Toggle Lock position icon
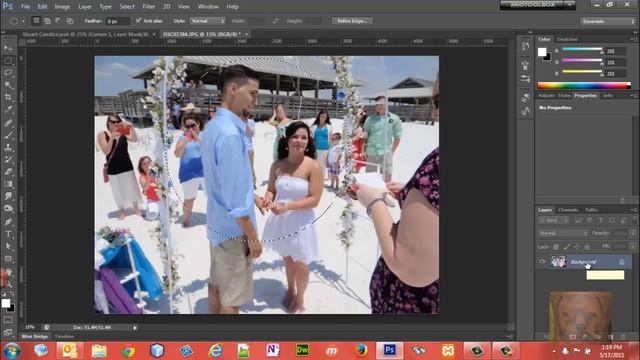This screenshot has width=640, height=360. click(577, 247)
